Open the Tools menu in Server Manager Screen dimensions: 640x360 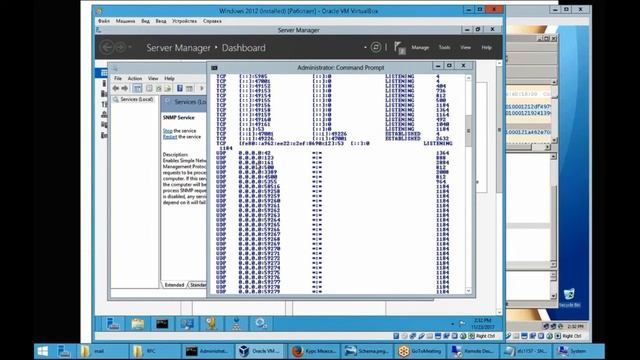(x=444, y=47)
